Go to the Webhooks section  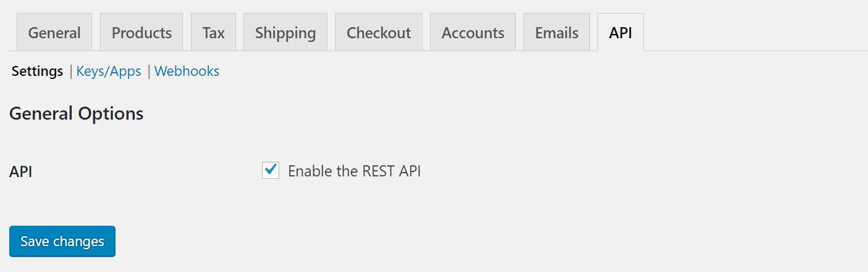[x=187, y=72]
